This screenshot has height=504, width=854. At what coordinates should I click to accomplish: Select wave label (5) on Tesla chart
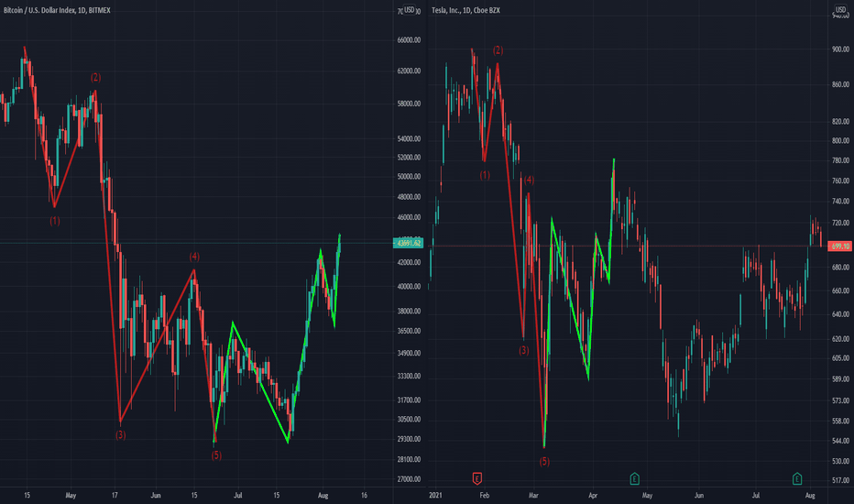[x=544, y=462]
